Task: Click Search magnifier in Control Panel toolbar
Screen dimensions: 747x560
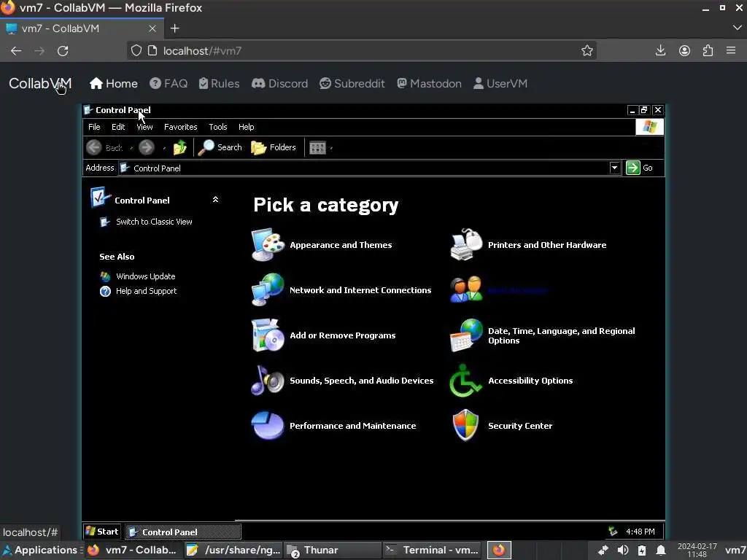Action: 206,147
